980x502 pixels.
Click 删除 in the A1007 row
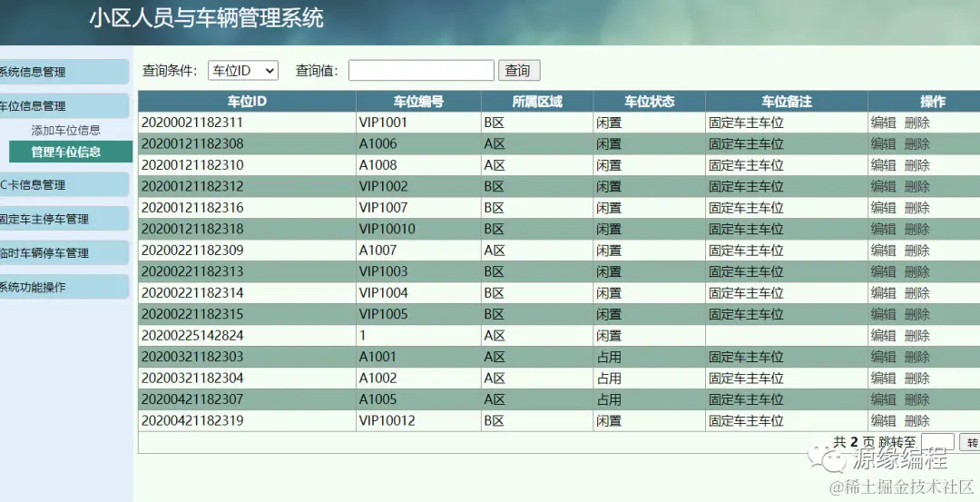pos(916,250)
